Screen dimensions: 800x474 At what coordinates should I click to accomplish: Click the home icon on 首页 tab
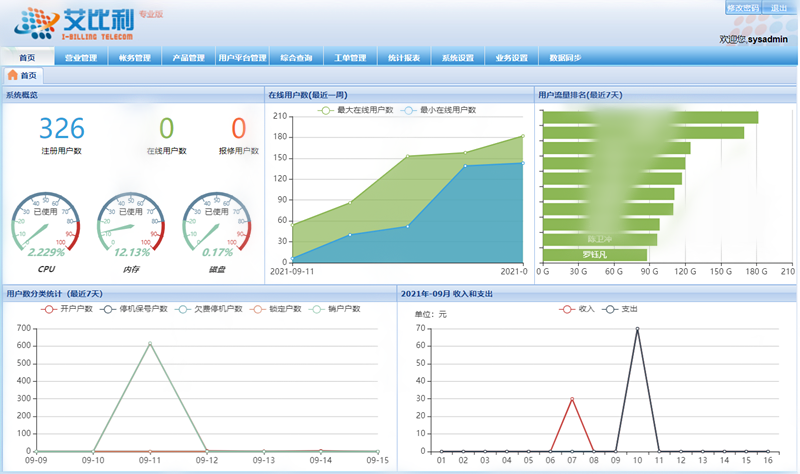pyautogui.click(x=12, y=75)
